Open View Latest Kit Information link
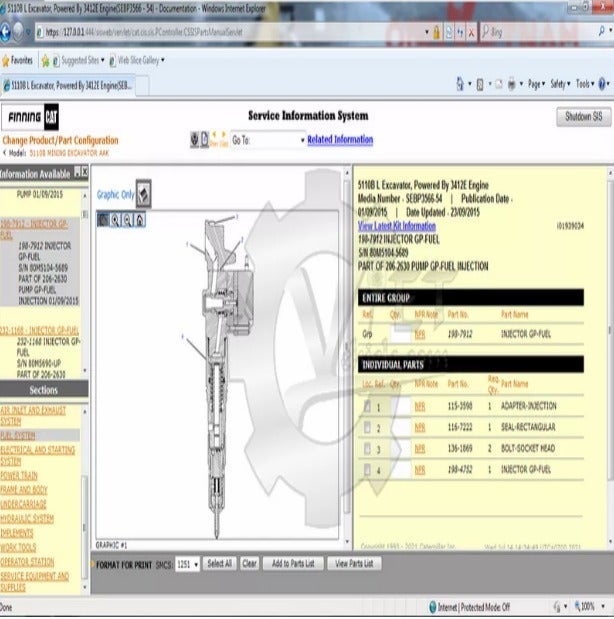Image resolution: width=614 pixels, height=619 pixels. coord(397,226)
